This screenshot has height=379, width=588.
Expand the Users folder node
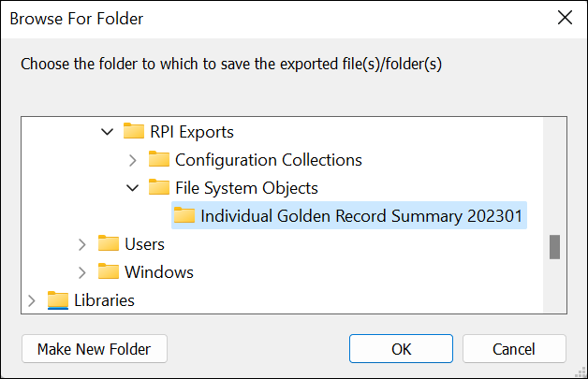click(x=82, y=244)
